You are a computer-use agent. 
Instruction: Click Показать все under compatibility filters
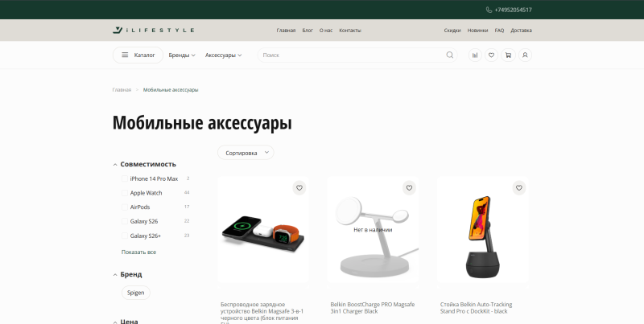[x=138, y=252]
